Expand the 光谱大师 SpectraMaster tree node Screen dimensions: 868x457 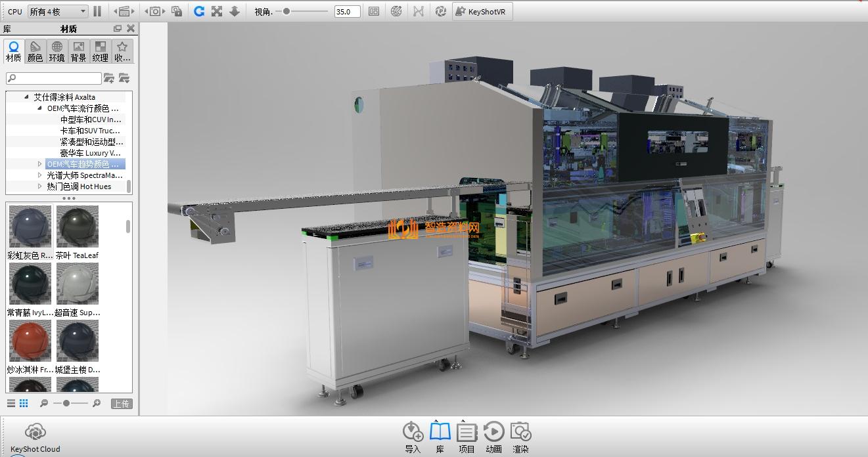(x=40, y=175)
